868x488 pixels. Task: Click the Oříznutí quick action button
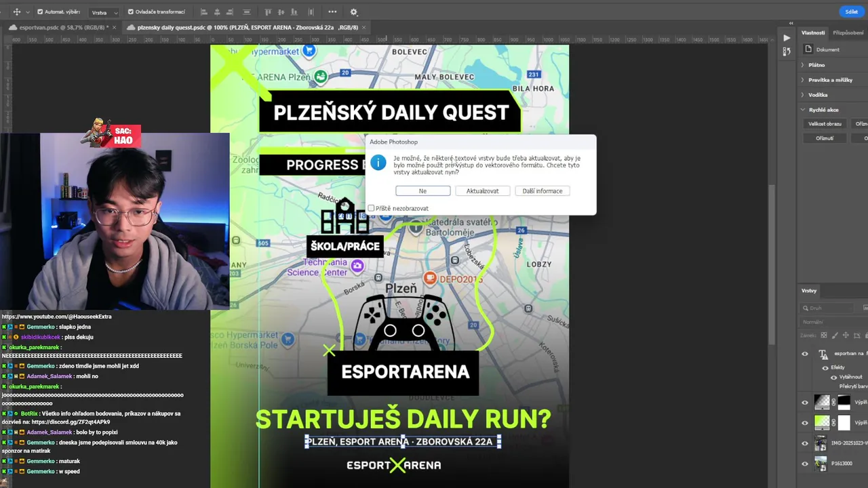point(825,138)
